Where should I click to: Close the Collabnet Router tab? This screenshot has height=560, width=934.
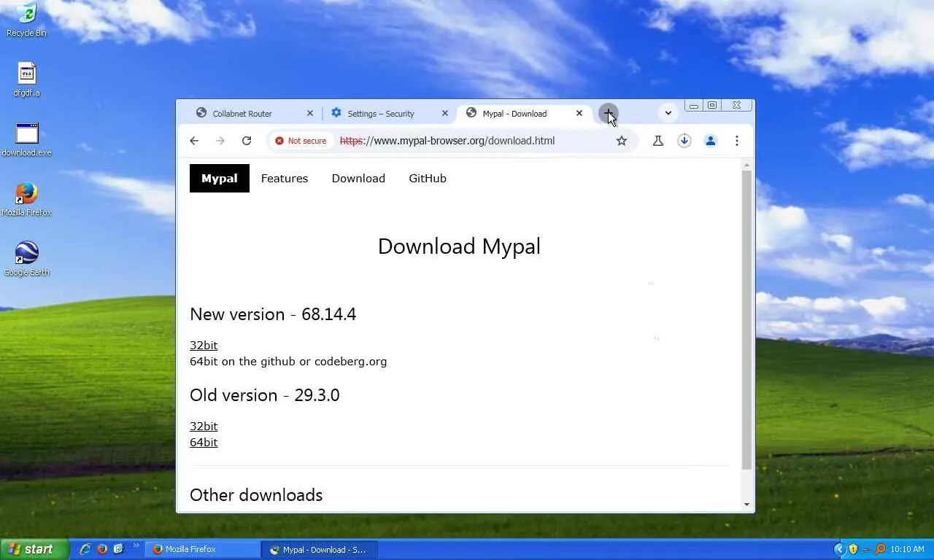tap(310, 113)
